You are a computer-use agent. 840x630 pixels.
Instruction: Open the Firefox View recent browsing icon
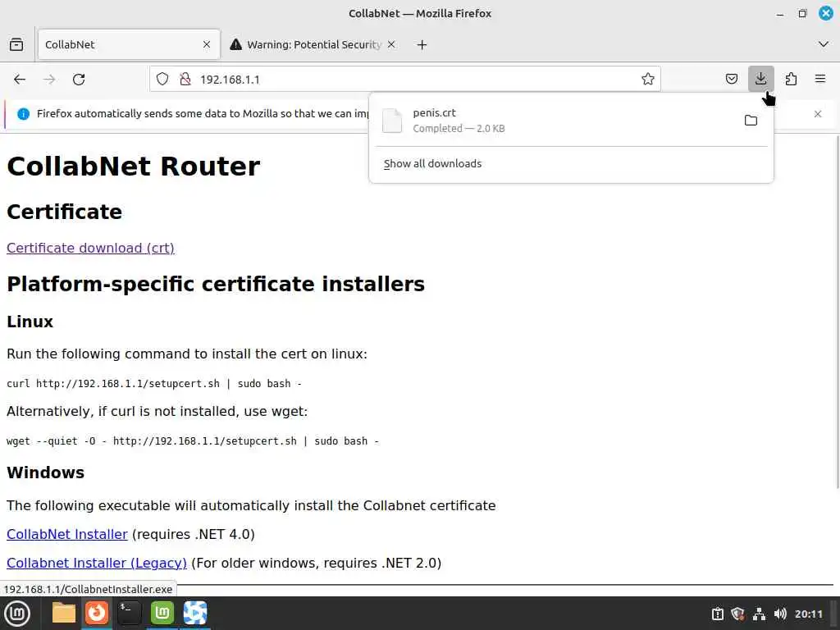click(16, 44)
